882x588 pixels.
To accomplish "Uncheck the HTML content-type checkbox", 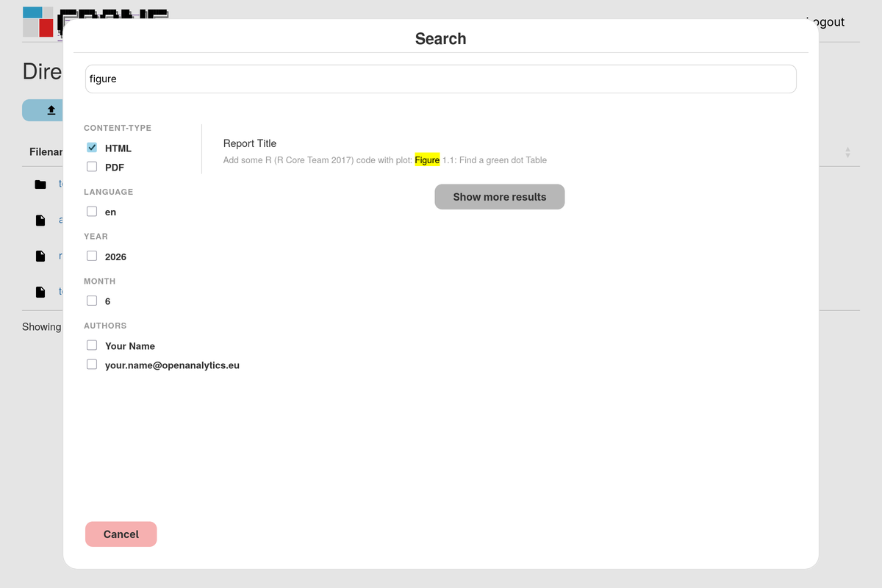I will click(x=92, y=148).
